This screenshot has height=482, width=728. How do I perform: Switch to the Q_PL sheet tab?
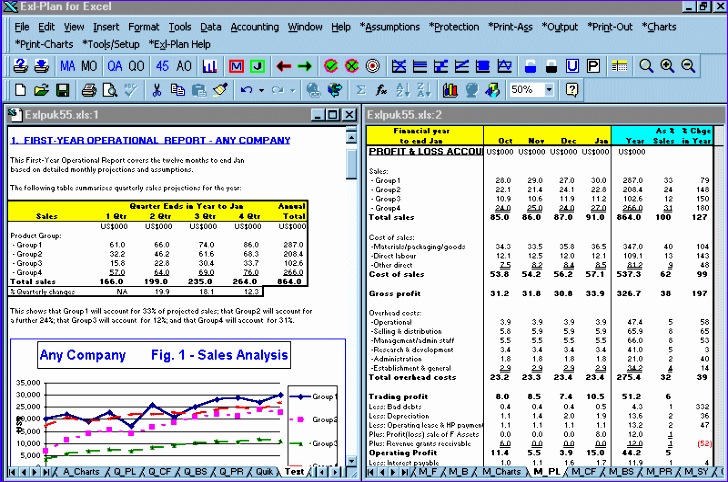tap(124, 472)
